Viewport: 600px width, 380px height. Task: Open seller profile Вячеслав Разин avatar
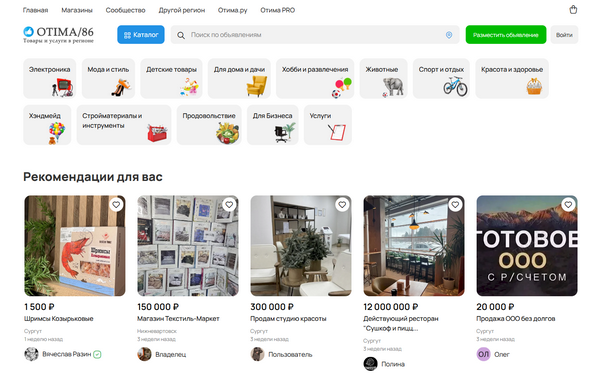(x=31, y=354)
